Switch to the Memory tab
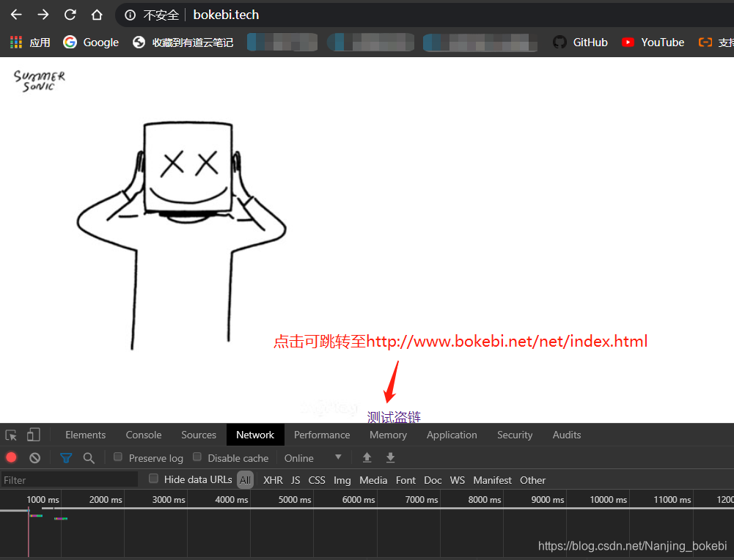The image size is (734, 560). (388, 435)
